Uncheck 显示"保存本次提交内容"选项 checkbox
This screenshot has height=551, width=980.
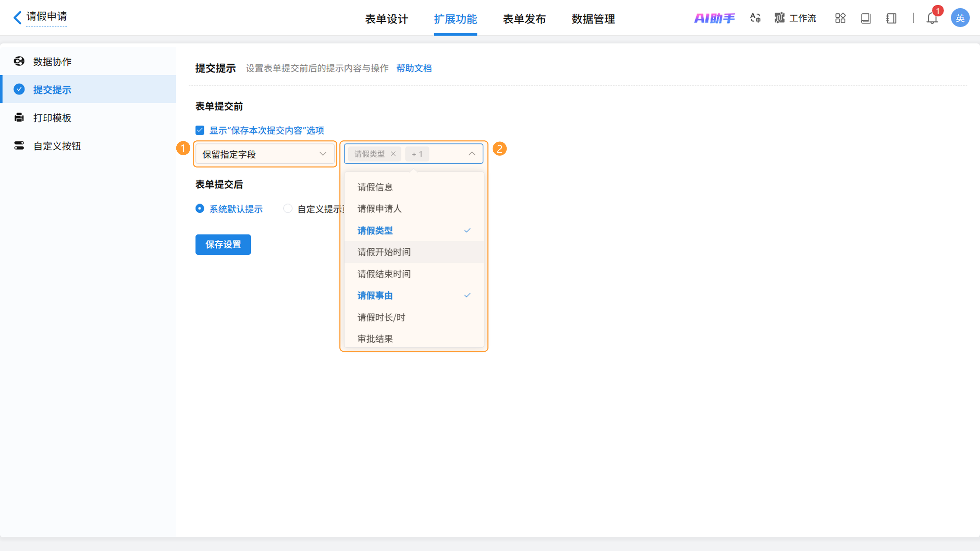(x=200, y=130)
